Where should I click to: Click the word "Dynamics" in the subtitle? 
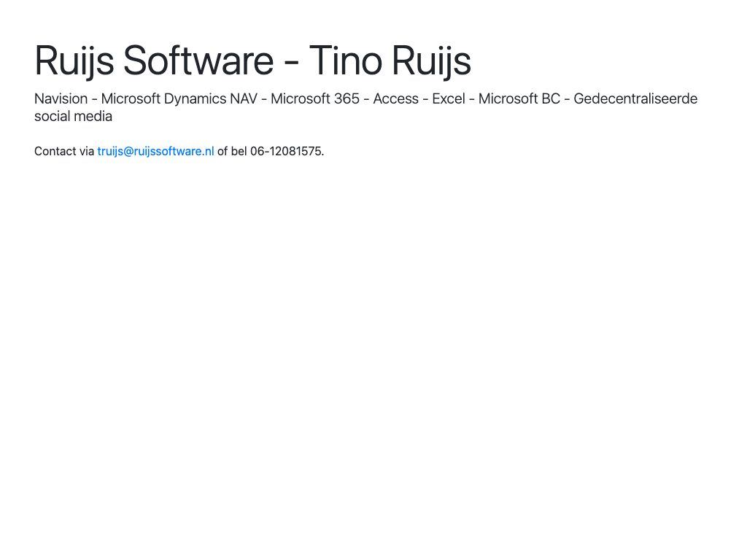(x=195, y=98)
